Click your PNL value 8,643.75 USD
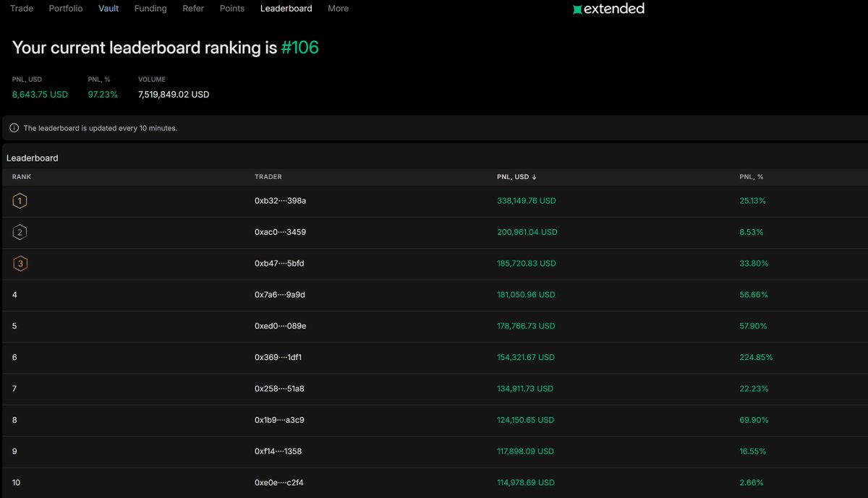868x498 pixels. pyautogui.click(x=40, y=94)
